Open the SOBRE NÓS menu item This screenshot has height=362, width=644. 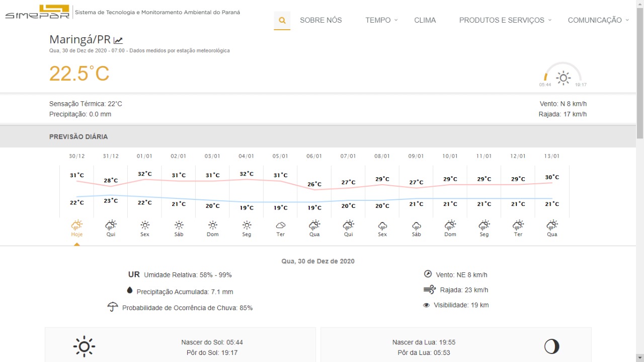click(x=320, y=20)
